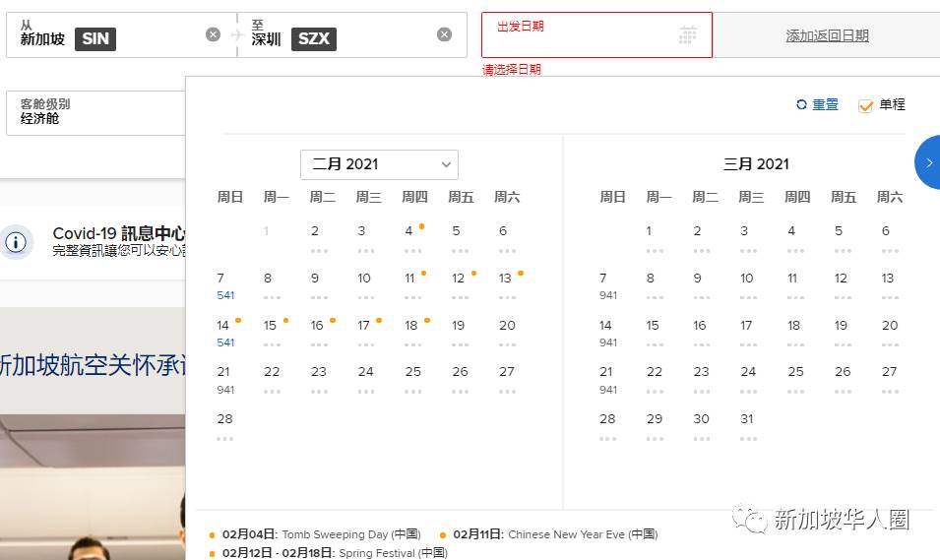This screenshot has height=560, width=940.
Task: Click the 重置 reset icon
Action: point(801,104)
